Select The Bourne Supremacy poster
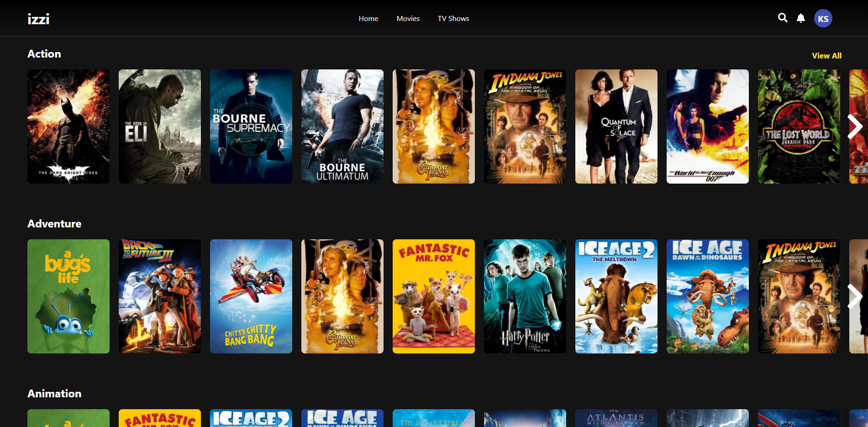Viewport: 868px width, 427px height. pos(251,127)
